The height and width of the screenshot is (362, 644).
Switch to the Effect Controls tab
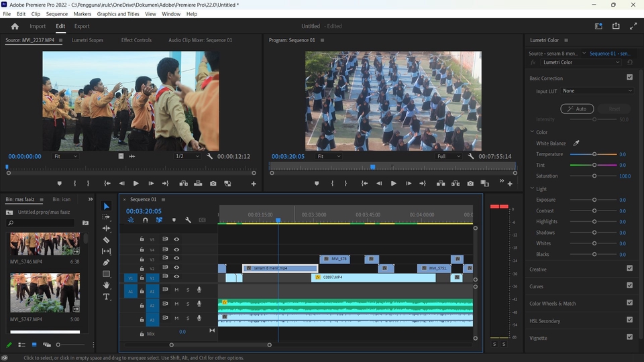pos(136,40)
